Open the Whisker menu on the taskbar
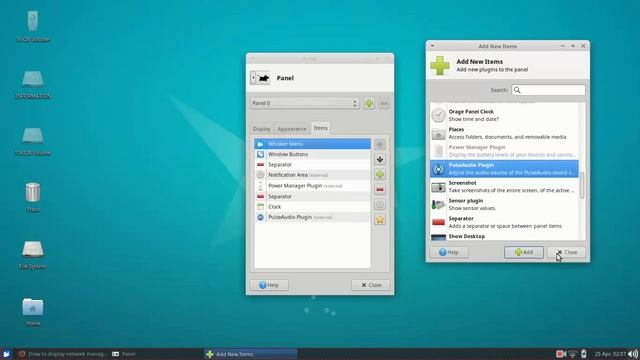The height and width of the screenshot is (360, 640). (x=6, y=354)
